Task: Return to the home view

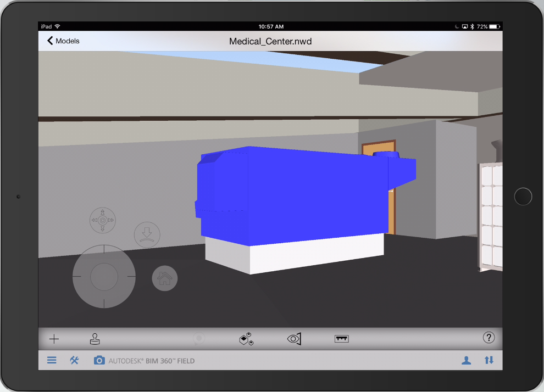Action: (164, 278)
